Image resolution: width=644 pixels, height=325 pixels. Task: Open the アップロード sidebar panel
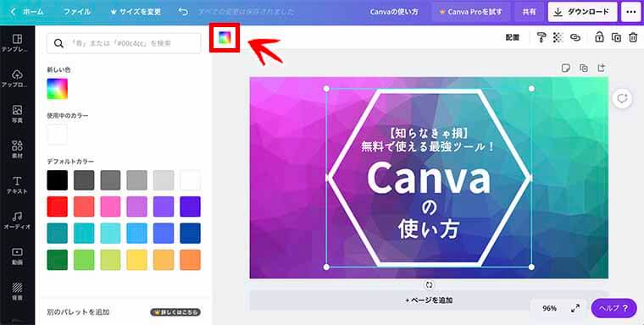pos(17,79)
